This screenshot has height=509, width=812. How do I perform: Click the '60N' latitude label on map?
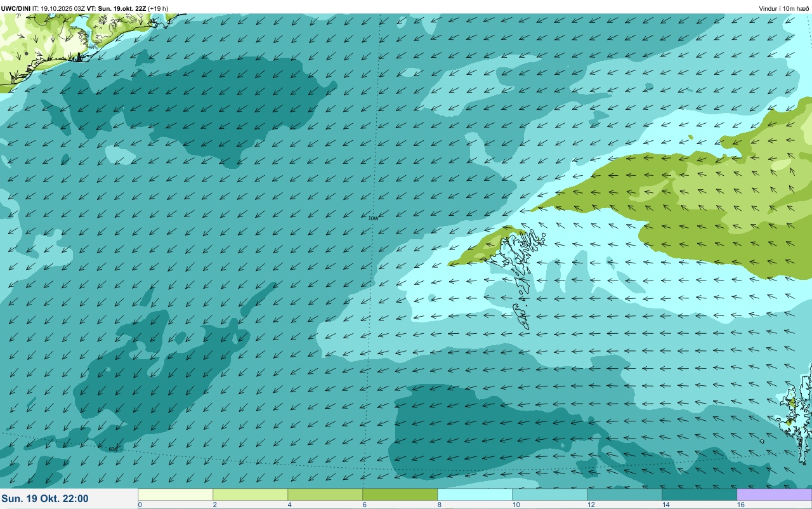113,449
